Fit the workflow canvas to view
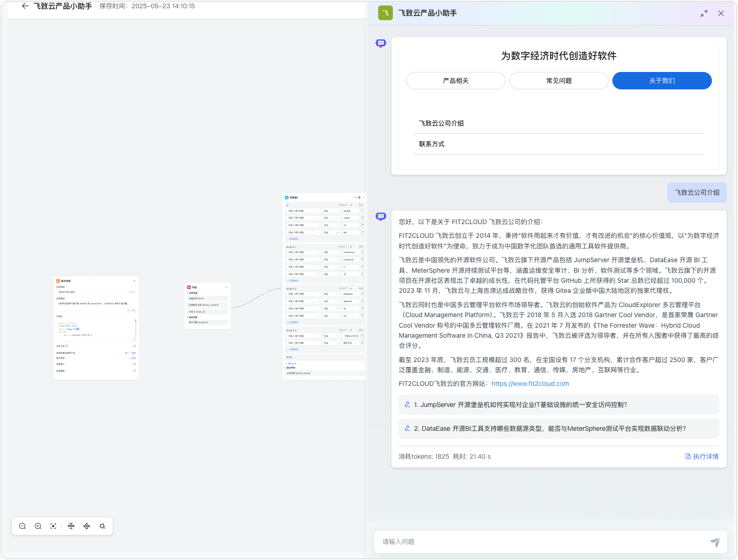Screen dimensions: 738x560 pos(54,526)
